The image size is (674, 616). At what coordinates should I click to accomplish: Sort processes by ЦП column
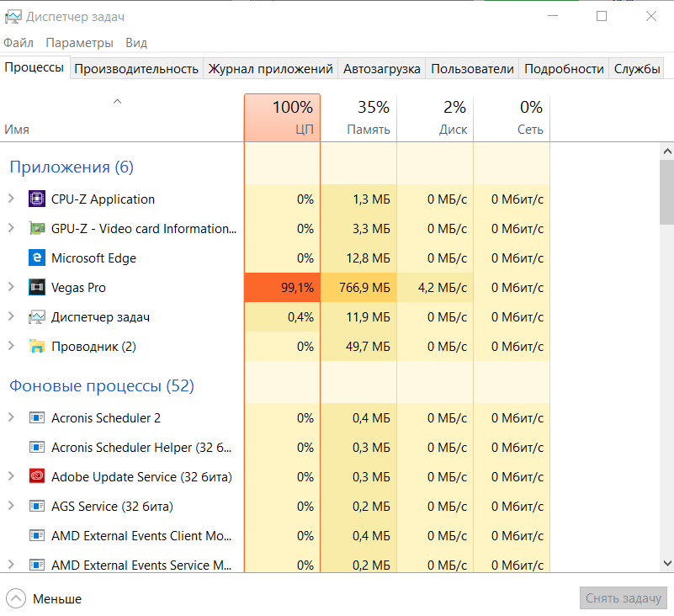(x=282, y=117)
